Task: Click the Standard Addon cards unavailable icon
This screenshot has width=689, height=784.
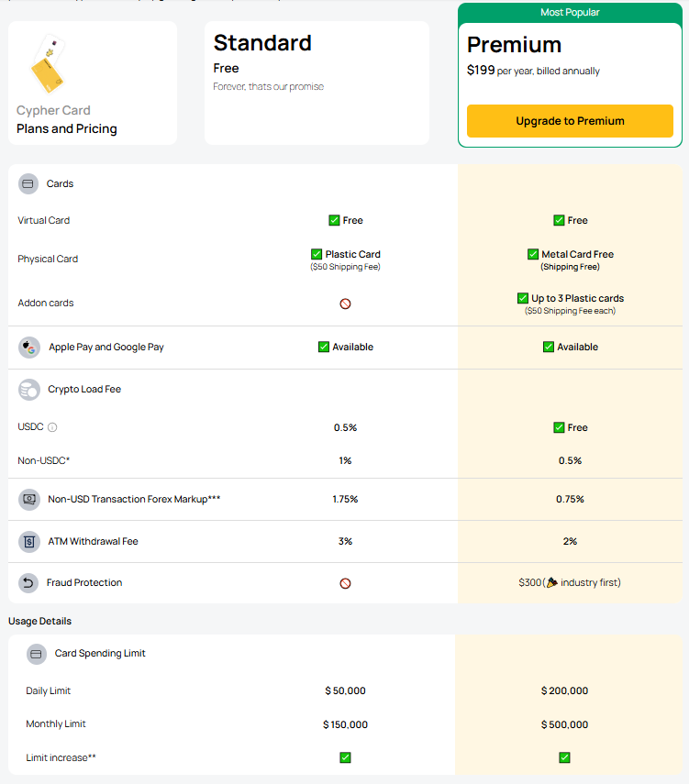Action: coord(345,304)
